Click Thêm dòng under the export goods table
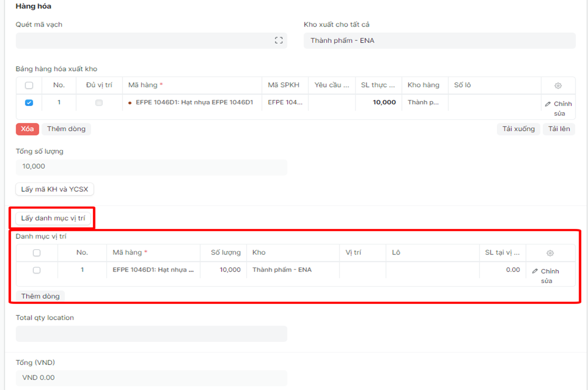This screenshot has width=588, height=390. (x=66, y=129)
